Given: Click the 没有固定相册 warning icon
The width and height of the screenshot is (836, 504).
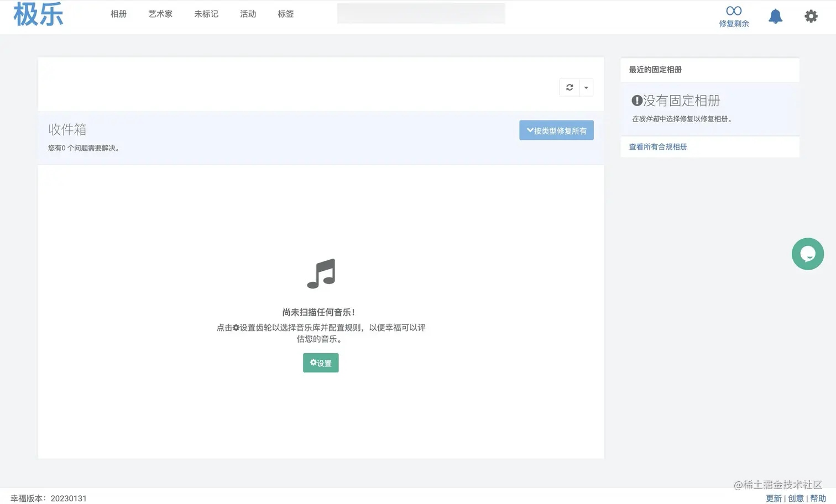Looking at the screenshot, I should 637,101.
